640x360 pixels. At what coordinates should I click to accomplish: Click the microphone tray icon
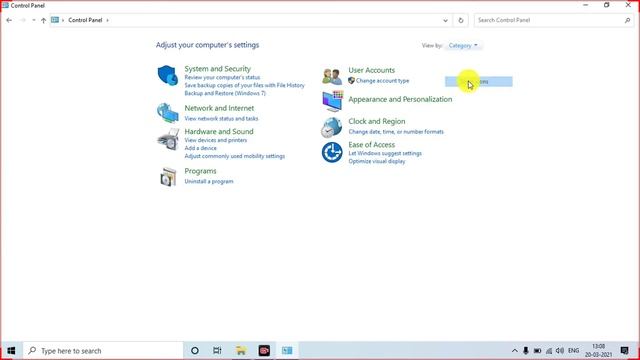[526, 351]
